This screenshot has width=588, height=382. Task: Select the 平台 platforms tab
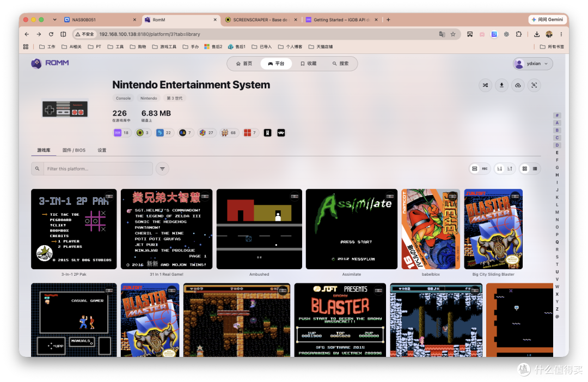[x=276, y=64]
